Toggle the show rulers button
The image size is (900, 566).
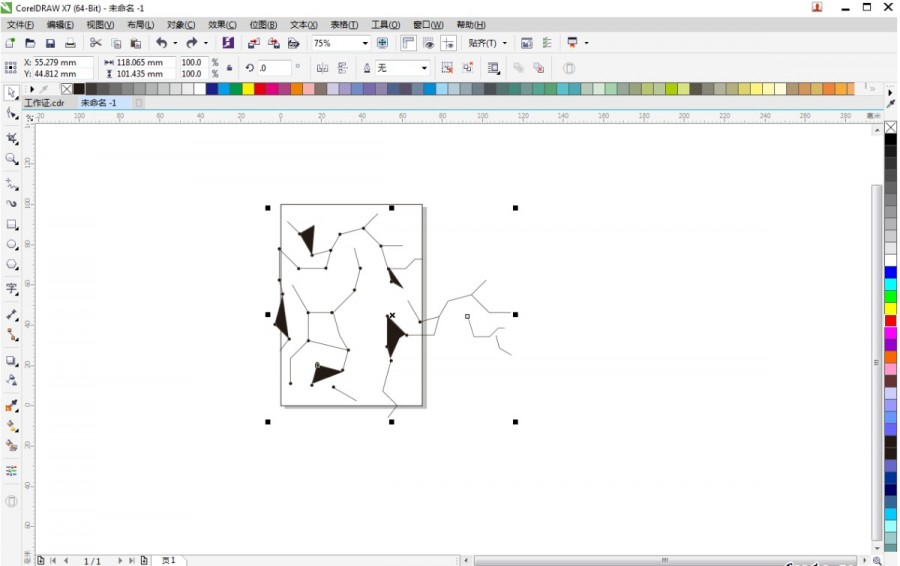click(x=408, y=43)
